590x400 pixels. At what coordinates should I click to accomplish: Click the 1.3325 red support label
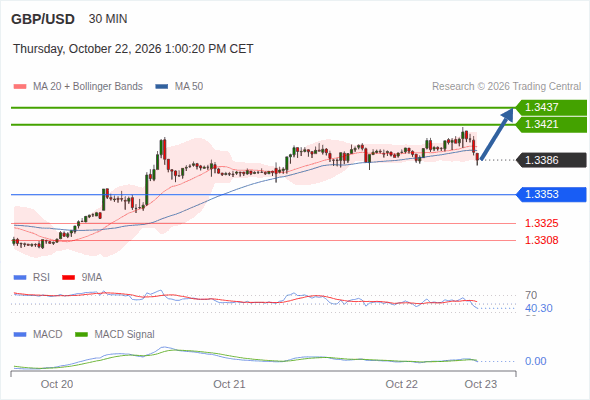click(x=541, y=224)
